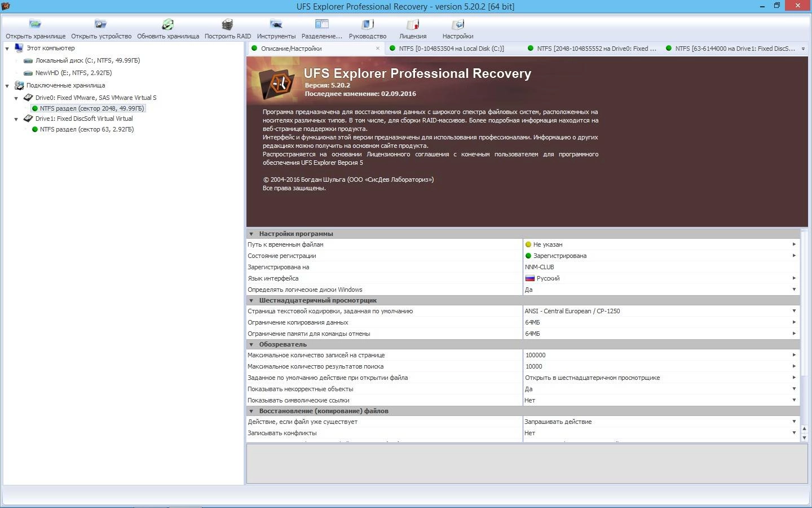Viewport: 812px width, 508px height.
Task: Collapse the Обозреватель section
Action: click(251, 344)
